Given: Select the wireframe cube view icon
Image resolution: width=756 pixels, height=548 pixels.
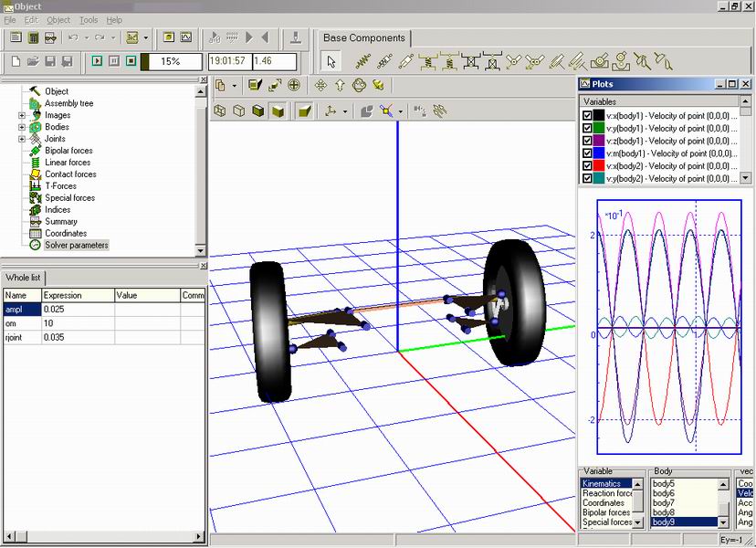Looking at the screenshot, I should tap(220, 111).
